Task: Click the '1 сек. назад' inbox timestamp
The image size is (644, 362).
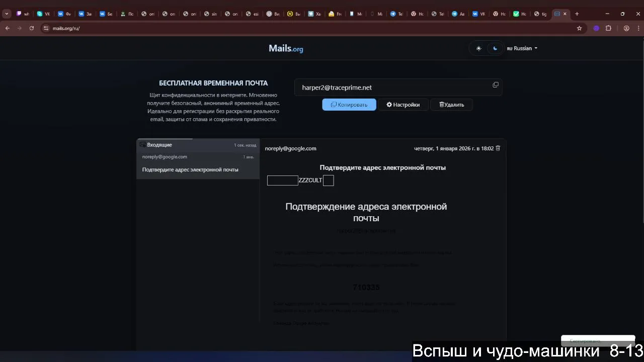Action: [245, 145]
